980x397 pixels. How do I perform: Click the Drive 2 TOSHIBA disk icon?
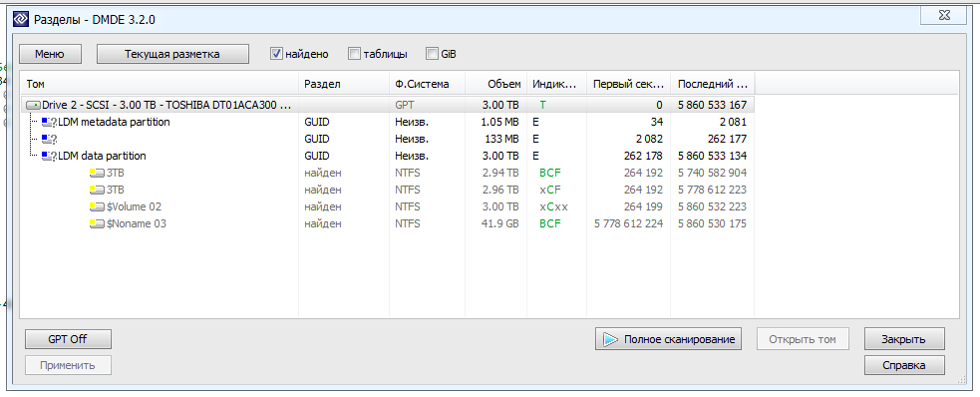[34, 105]
